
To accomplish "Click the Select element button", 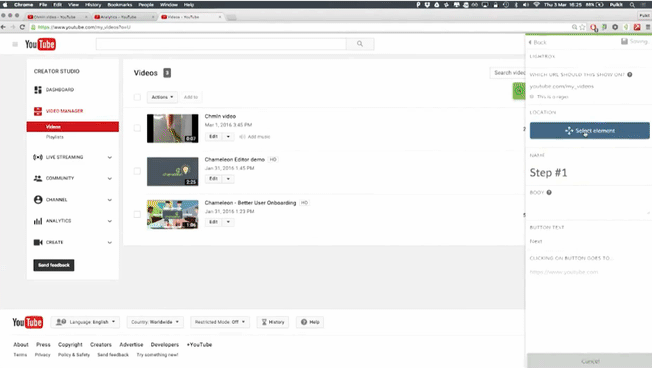I will (590, 131).
